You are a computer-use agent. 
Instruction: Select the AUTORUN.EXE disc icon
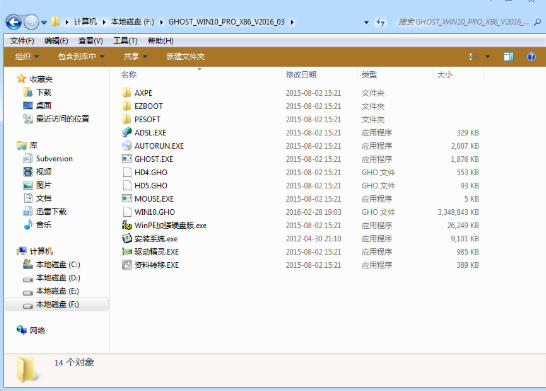127,146
